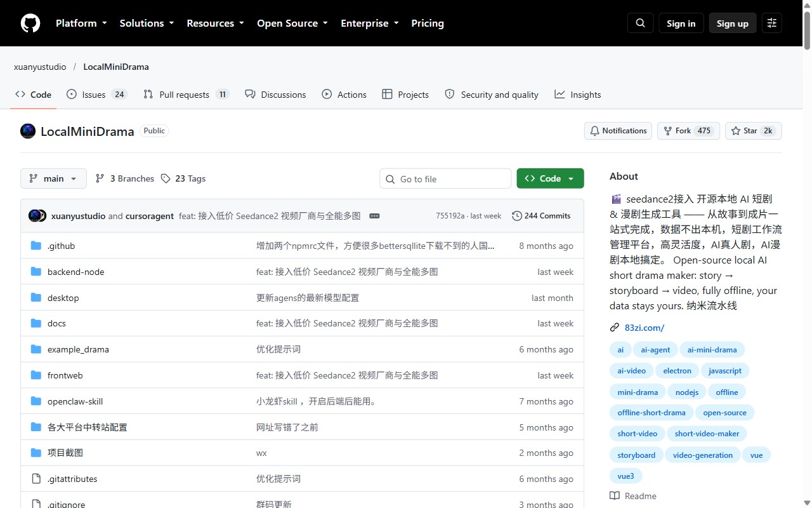Select the electron topic tag
The height and width of the screenshot is (508, 812).
pyautogui.click(x=678, y=371)
